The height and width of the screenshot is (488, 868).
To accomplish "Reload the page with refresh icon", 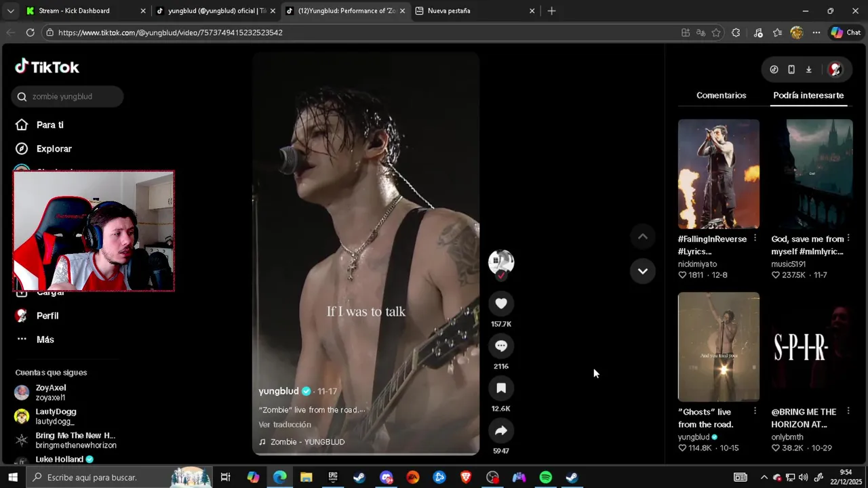I will point(30,33).
